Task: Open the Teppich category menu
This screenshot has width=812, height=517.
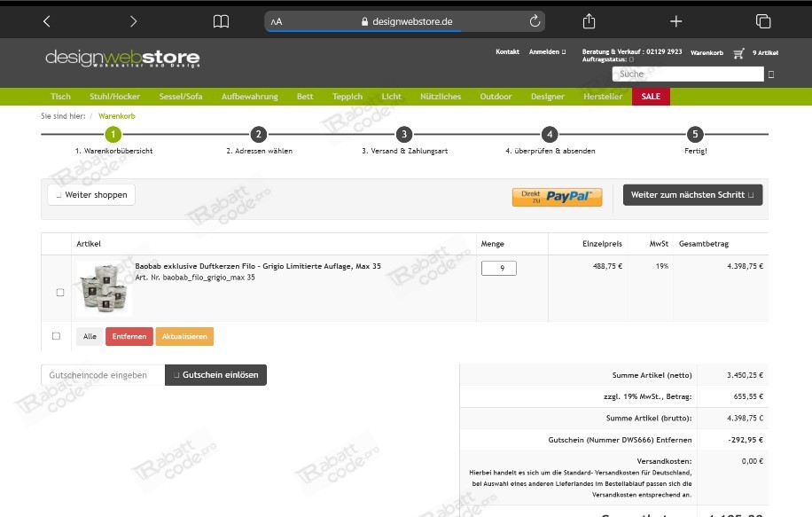Action: pyautogui.click(x=347, y=97)
